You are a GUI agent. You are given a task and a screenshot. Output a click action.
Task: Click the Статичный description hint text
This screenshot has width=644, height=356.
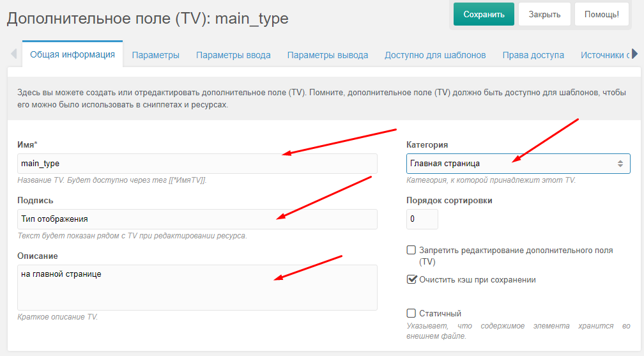point(518,331)
